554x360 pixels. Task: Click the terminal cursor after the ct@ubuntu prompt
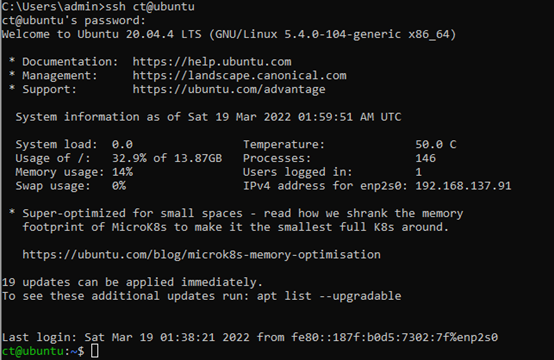[95, 351]
